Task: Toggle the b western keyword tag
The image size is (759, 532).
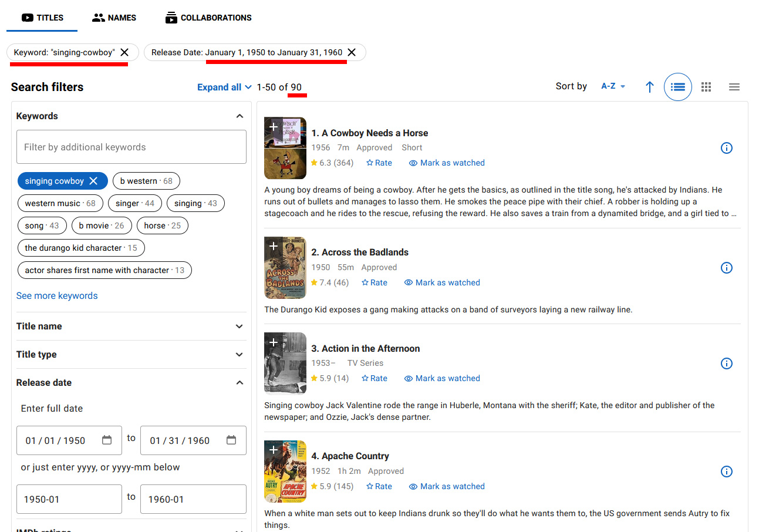Action: pyautogui.click(x=146, y=181)
